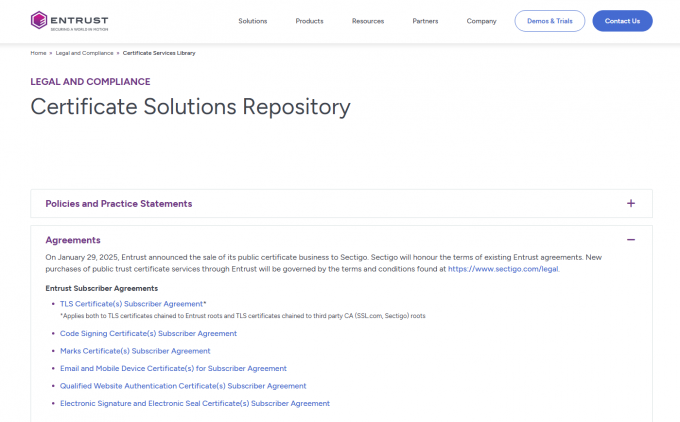Screen dimensions: 680x422
Task: Open Email and Mobile Device Certificate(s) agreement
Action: (x=173, y=368)
